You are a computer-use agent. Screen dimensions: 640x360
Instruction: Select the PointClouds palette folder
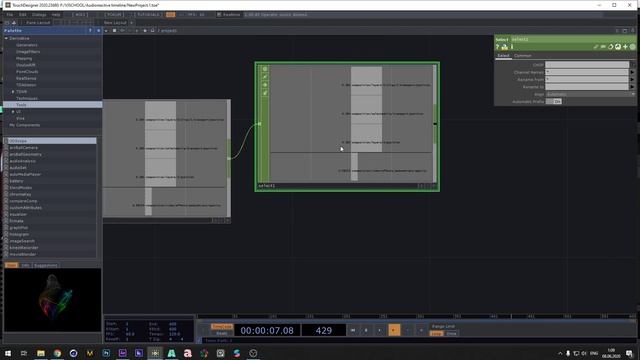27,71
